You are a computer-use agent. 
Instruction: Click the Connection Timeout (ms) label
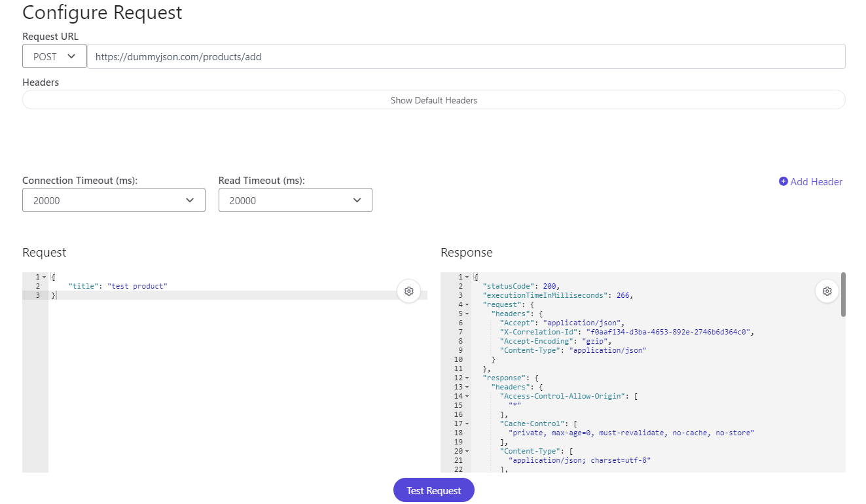[x=80, y=181]
